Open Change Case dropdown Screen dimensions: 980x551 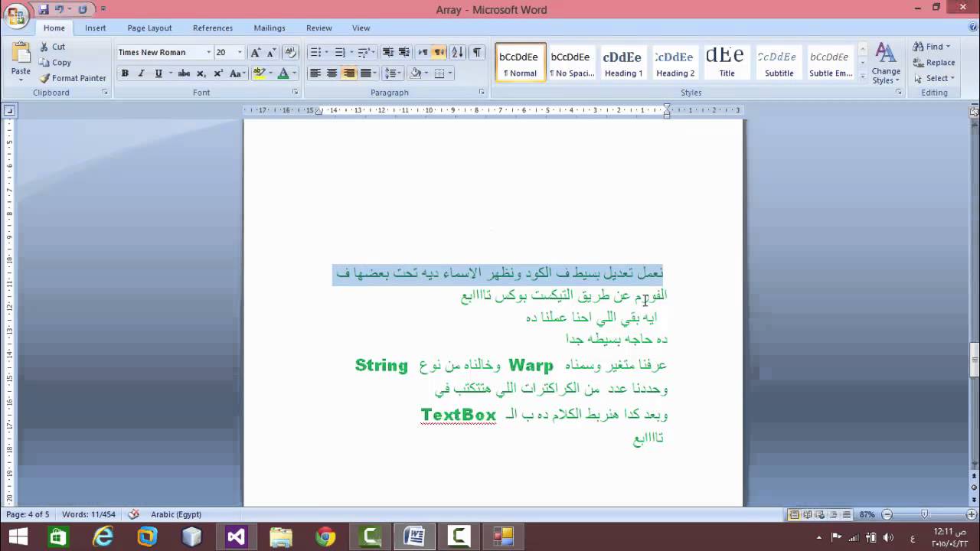tap(237, 73)
